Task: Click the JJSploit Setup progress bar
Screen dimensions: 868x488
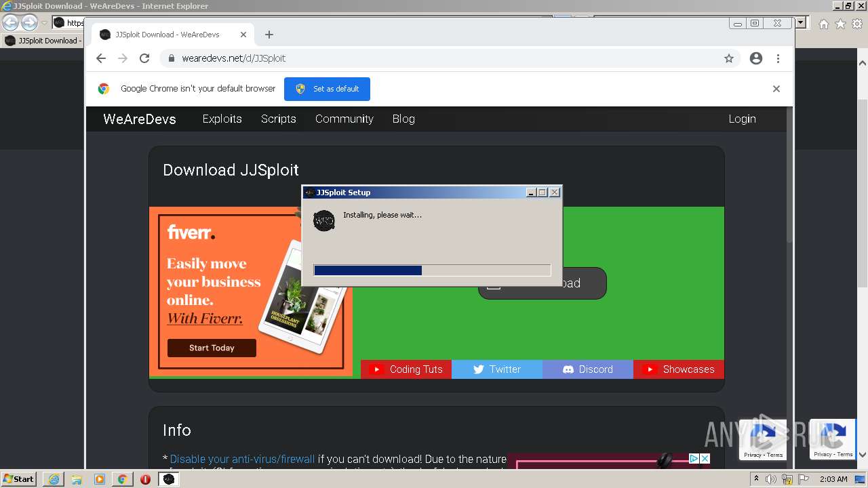Action: [432, 270]
